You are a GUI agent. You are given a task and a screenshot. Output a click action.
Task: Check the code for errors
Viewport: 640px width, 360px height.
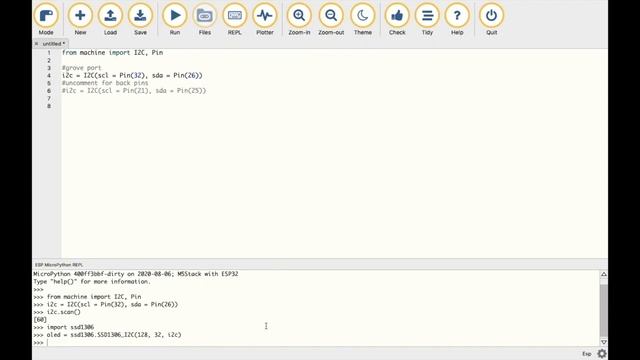(397, 19)
